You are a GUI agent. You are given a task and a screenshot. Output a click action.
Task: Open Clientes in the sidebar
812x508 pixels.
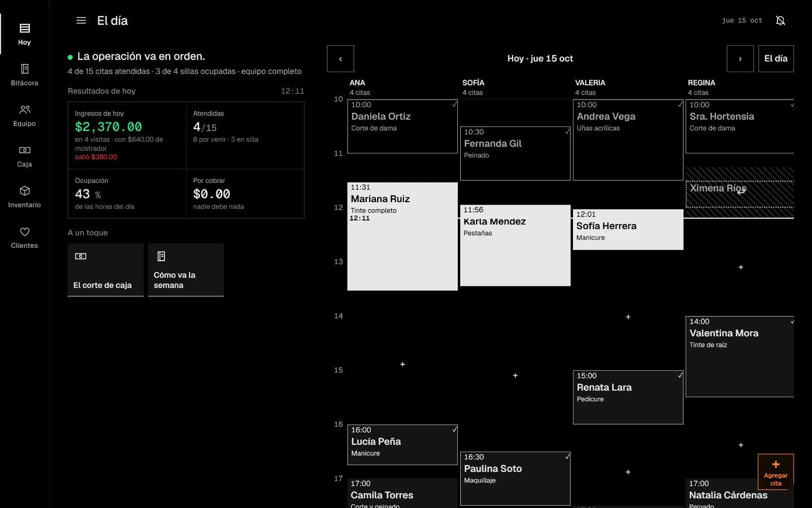pos(24,237)
